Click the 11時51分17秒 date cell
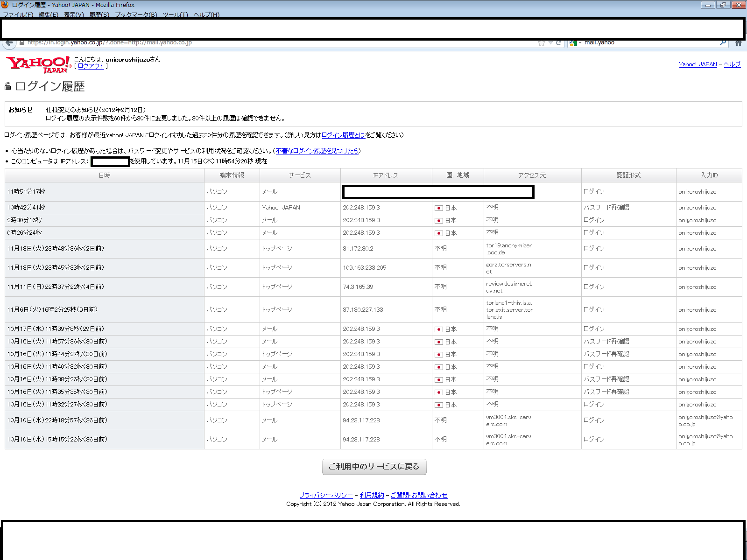 (105, 192)
